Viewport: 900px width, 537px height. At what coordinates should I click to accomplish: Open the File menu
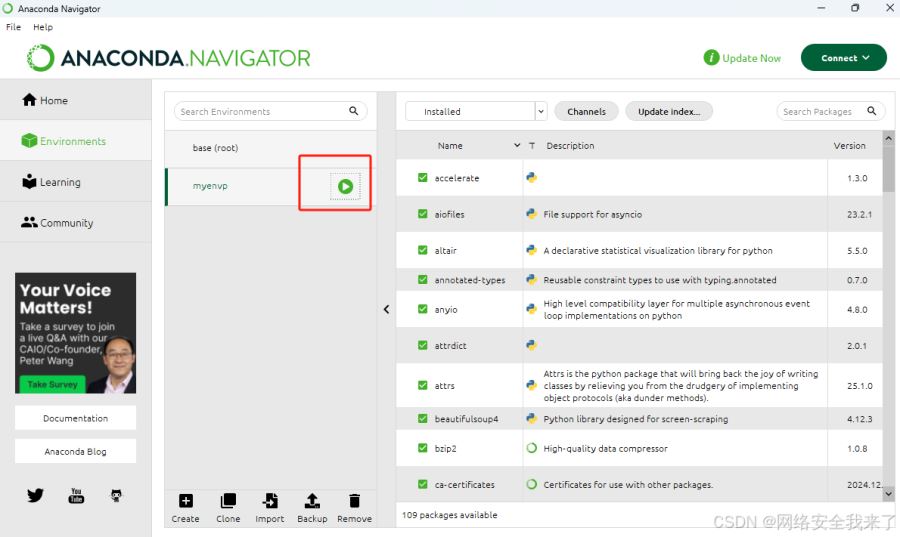click(13, 27)
